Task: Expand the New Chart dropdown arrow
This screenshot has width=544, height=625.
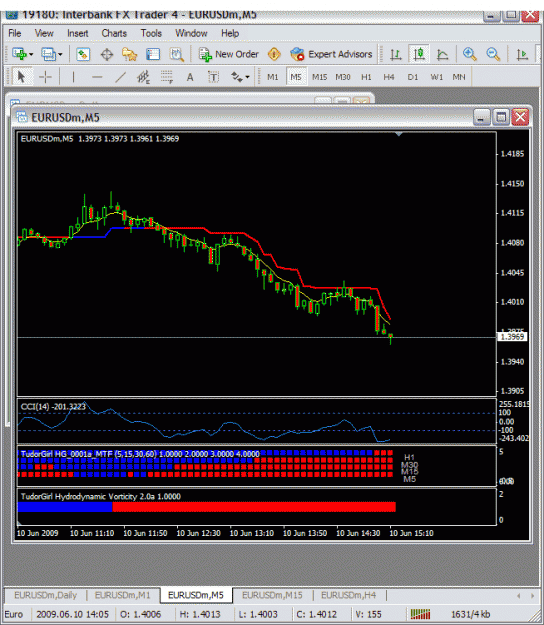Action: click(x=31, y=54)
